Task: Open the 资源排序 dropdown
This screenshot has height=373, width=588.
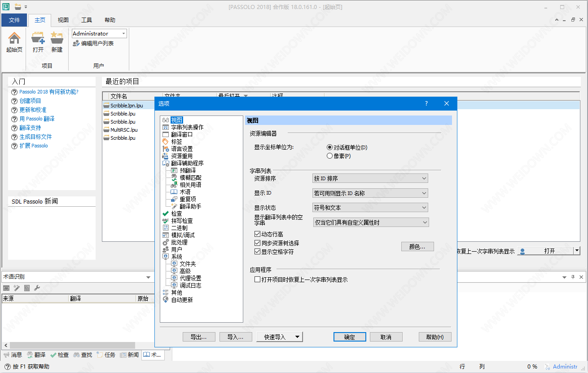Action: pos(370,178)
